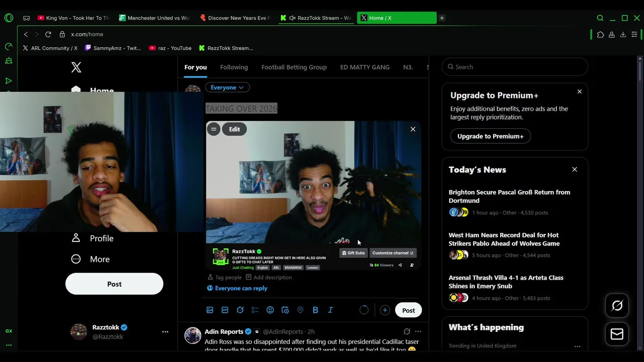Open the emoji picker
This screenshot has width=644, height=362.
click(x=270, y=310)
